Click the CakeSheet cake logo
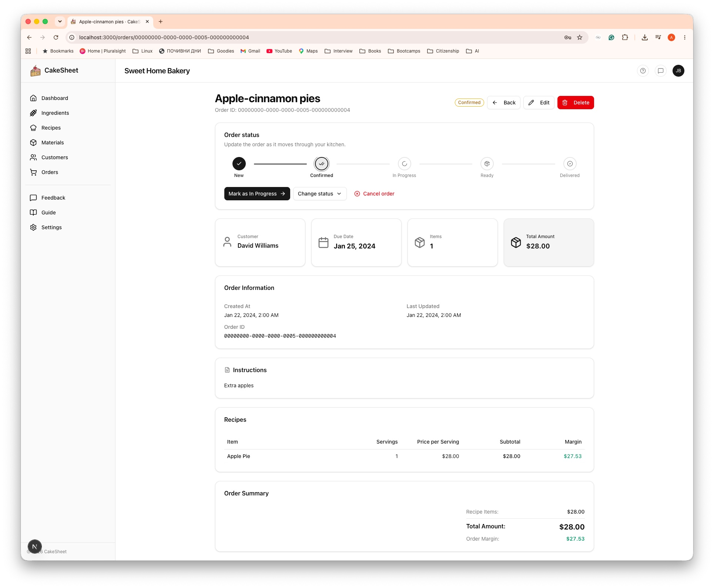The height and width of the screenshot is (588, 714). (x=36, y=70)
